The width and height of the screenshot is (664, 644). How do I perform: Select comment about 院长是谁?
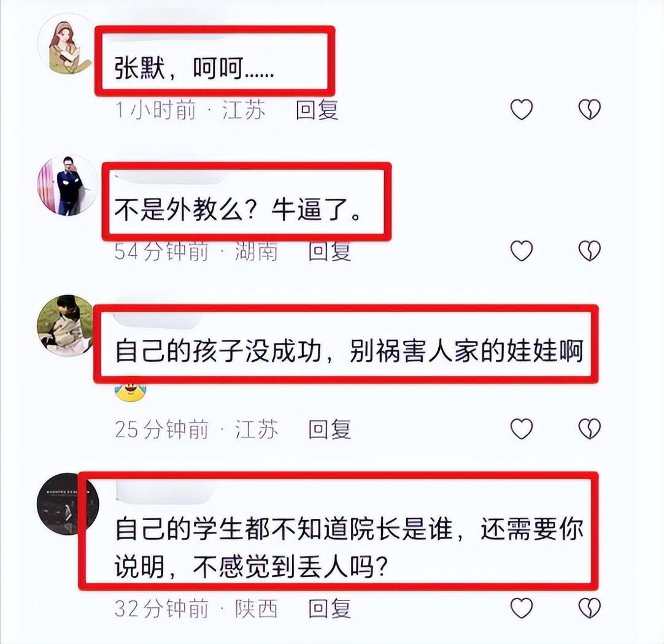click(x=349, y=547)
